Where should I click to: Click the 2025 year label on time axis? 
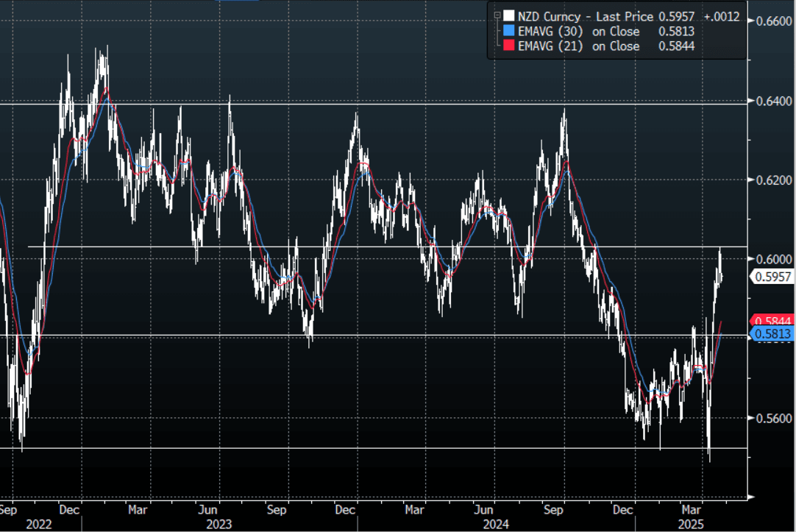(x=692, y=524)
